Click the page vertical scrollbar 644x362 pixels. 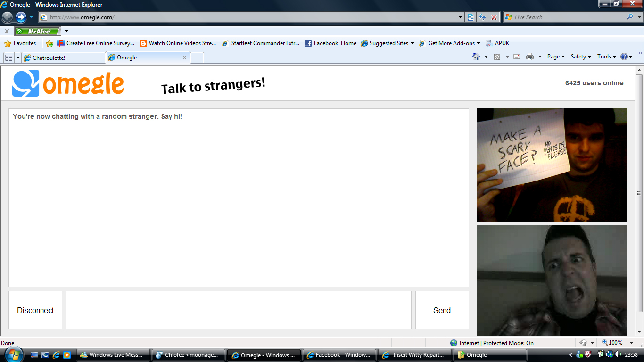click(x=639, y=193)
